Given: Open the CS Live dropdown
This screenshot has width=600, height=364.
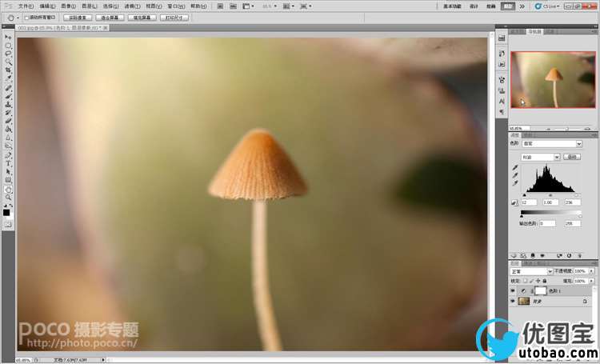Looking at the screenshot, I should coord(548,6).
